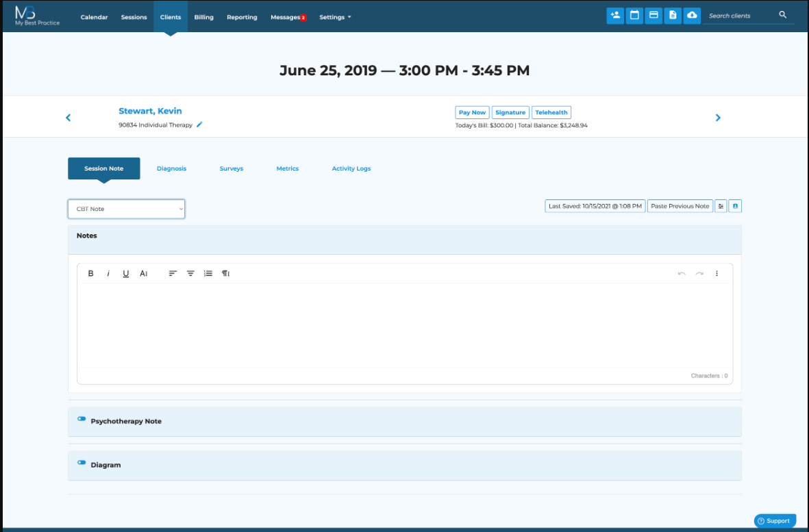Toggle bold formatting in the notes editor
Screen dimensions: 809x532
pos(90,273)
